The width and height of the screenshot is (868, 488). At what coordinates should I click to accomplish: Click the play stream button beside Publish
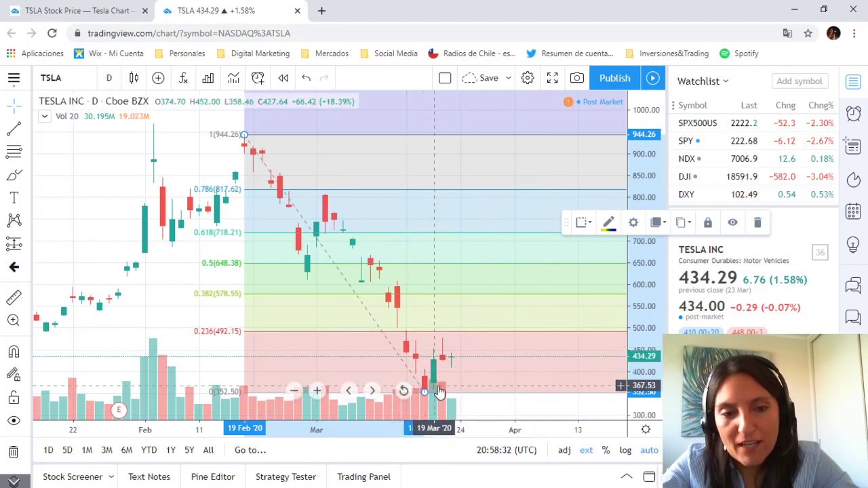click(652, 78)
